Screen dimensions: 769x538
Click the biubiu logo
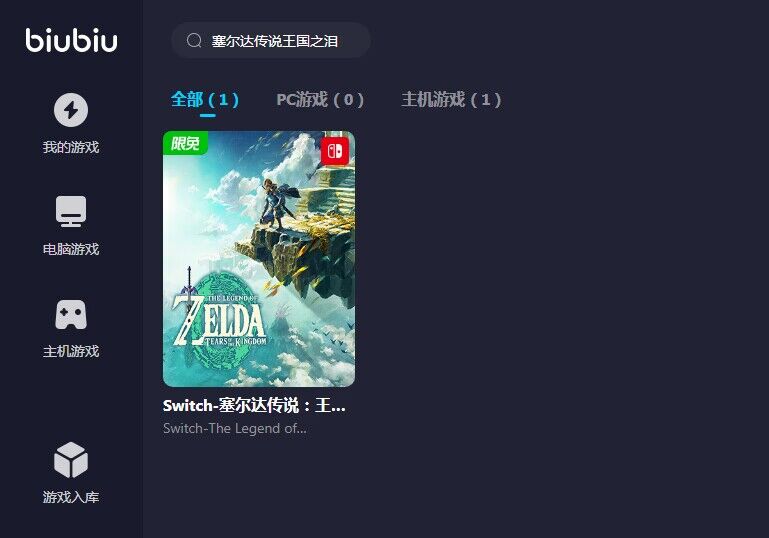click(72, 40)
